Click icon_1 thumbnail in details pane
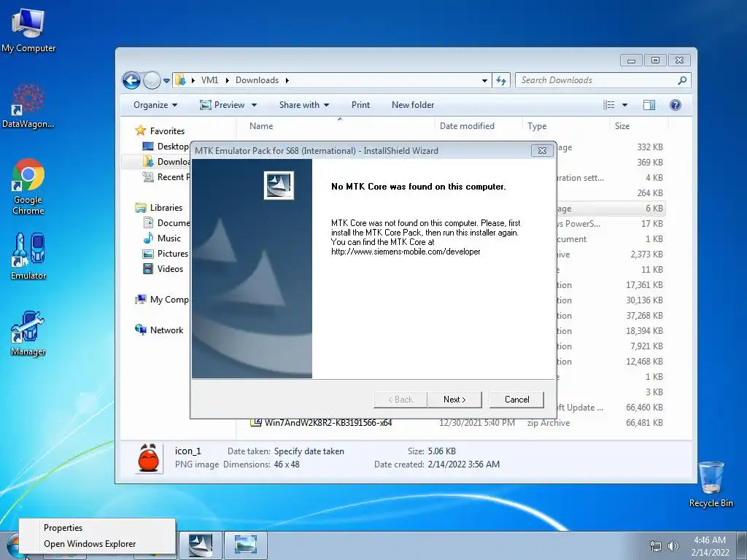 (148, 458)
